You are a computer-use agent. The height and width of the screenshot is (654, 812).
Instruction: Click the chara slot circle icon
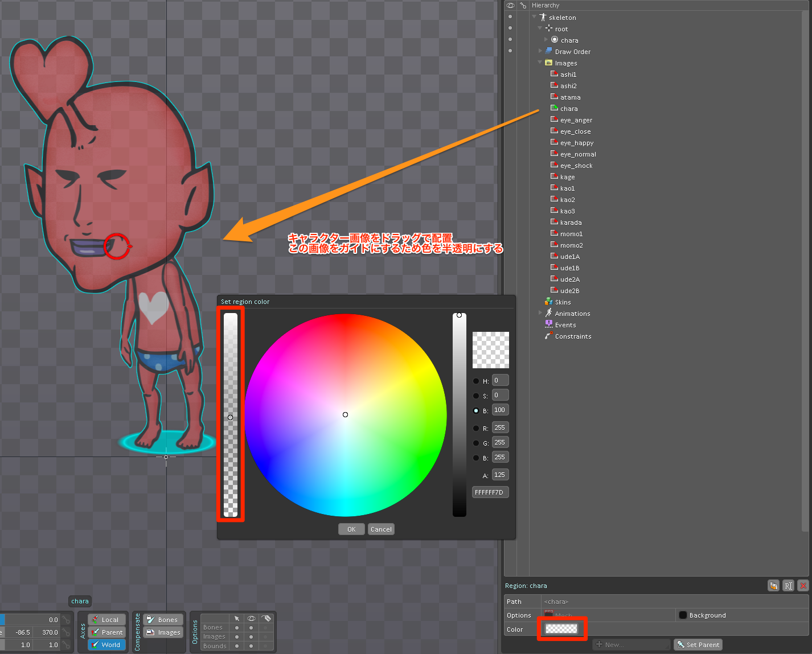pos(555,39)
